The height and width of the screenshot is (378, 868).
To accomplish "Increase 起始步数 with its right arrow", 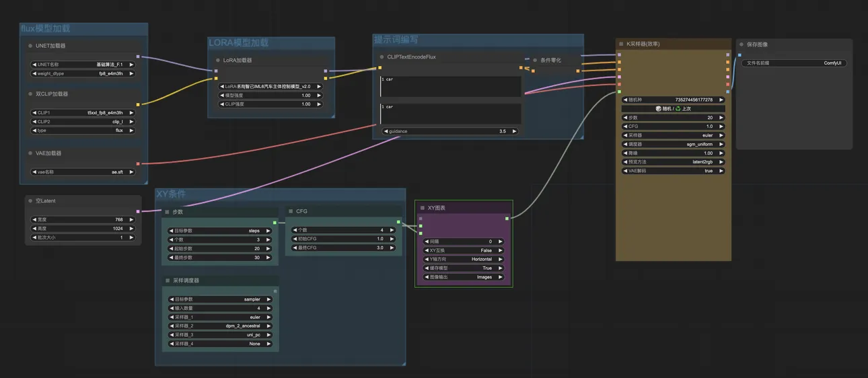I will 268,249.
